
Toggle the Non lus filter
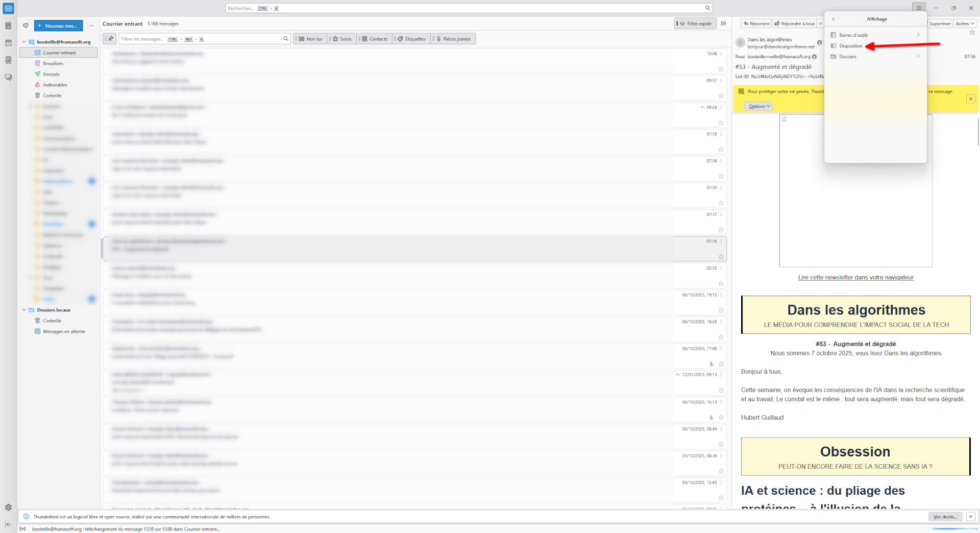tap(310, 39)
